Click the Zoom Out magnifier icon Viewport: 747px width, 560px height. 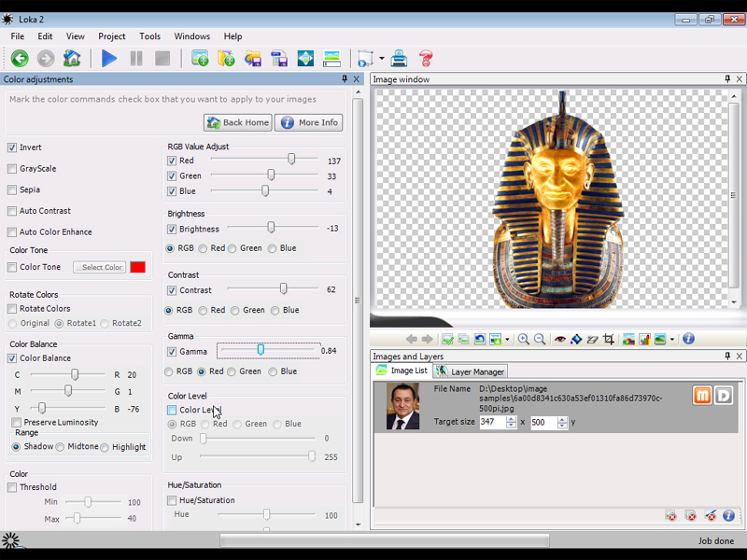(540, 339)
